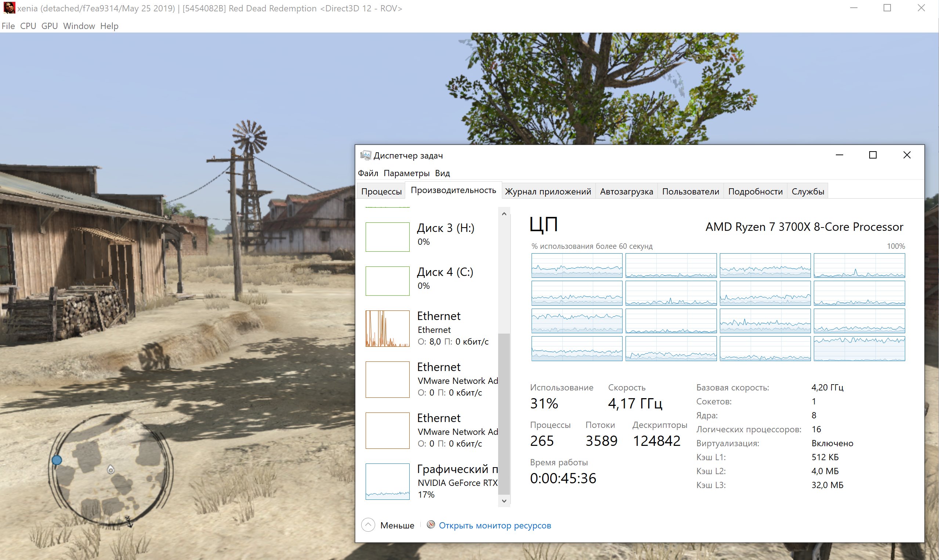This screenshot has height=560, width=939.
Task: Click the handles count 124842
Action: [x=656, y=441]
